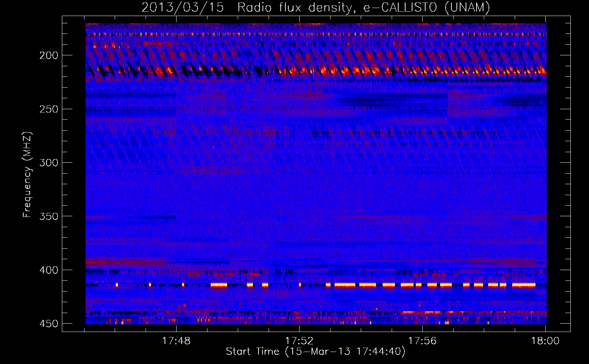
Task: Click the 200 frequency tick label
Action: [x=49, y=55]
